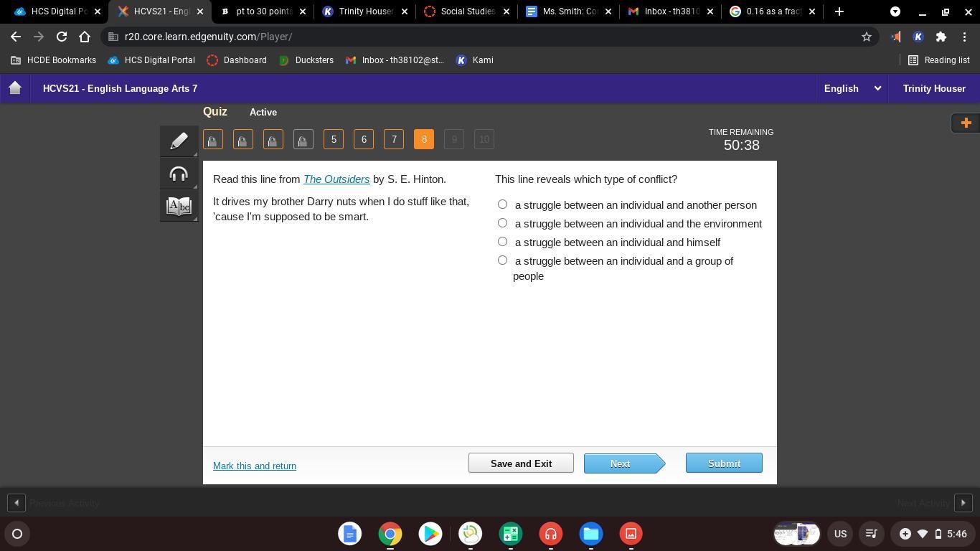Open the Kami bookmark

[475, 60]
